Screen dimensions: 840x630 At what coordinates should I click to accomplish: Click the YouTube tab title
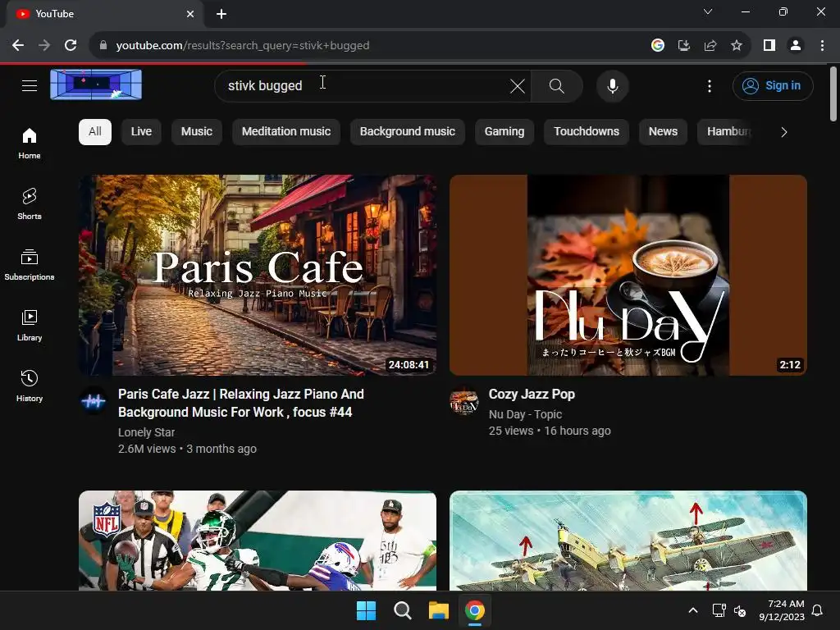[55, 14]
